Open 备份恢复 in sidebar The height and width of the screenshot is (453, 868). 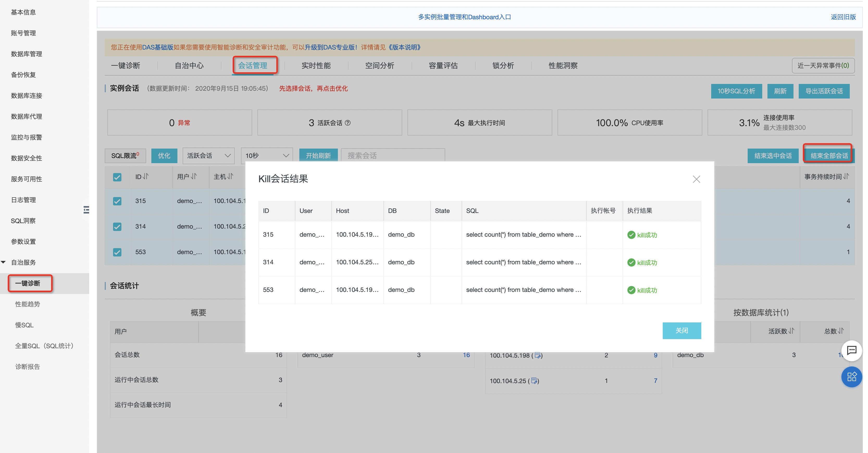[23, 75]
